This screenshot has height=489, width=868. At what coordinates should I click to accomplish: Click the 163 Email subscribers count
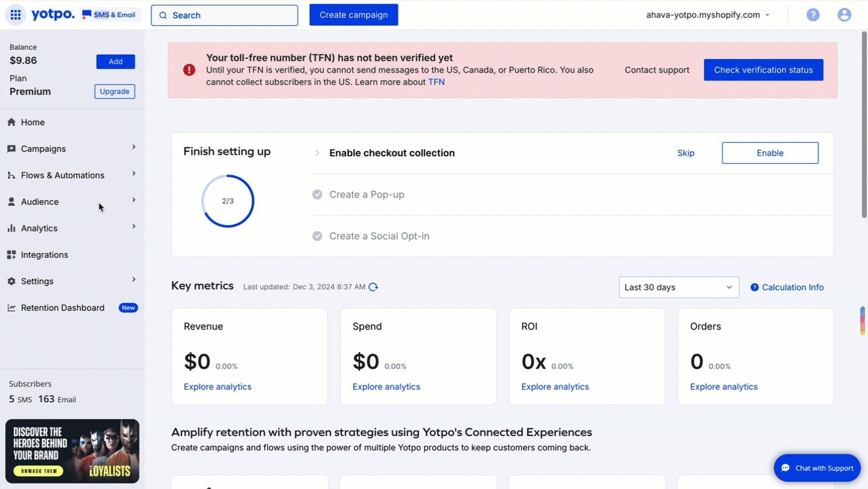(x=57, y=399)
